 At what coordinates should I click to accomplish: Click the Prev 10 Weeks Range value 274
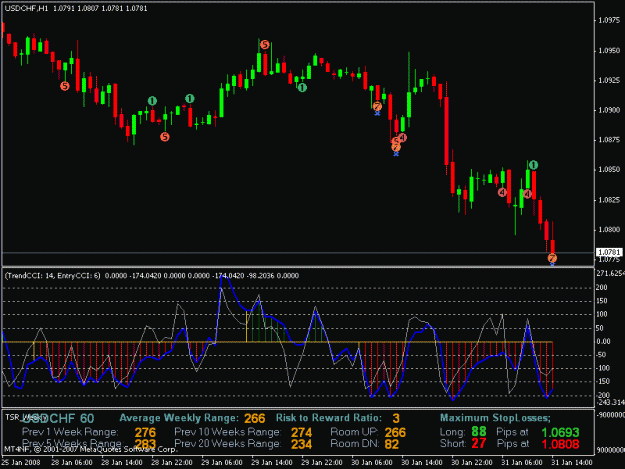pyautogui.click(x=301, y=432)
